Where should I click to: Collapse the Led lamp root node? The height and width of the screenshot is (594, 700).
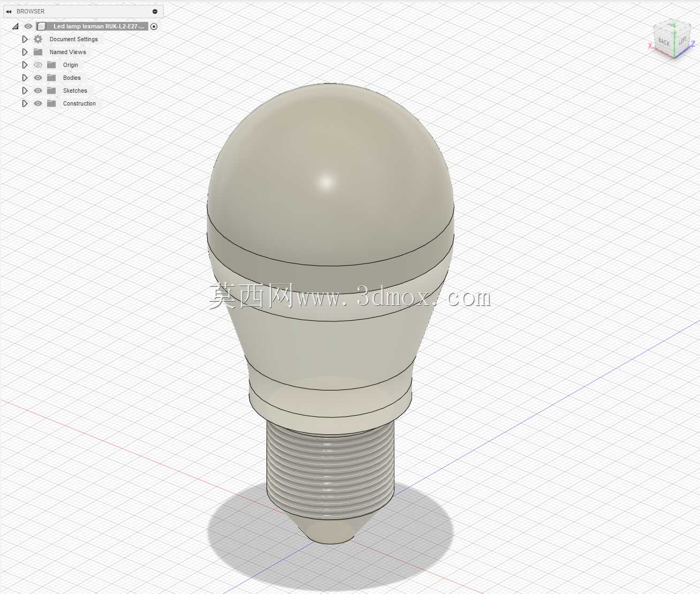(16, 26)
